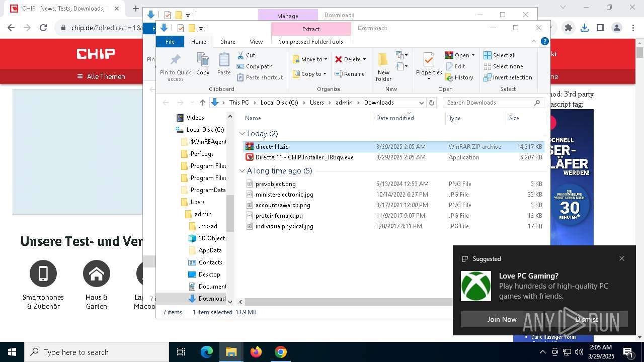Open the Delete dropdown arrow
The height and width of the screenshot is (362, 644).
point(364,59)
